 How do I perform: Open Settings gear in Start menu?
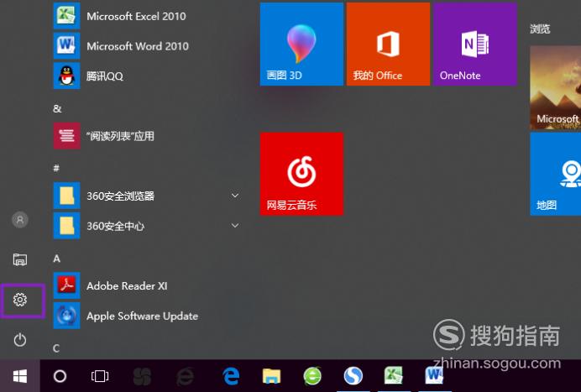(x=20, y=300)
